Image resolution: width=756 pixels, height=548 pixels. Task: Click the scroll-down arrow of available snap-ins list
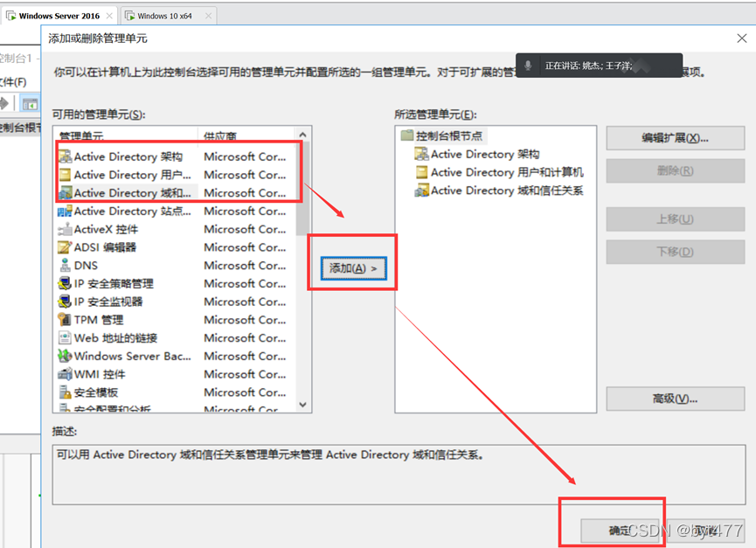(302, 405)
